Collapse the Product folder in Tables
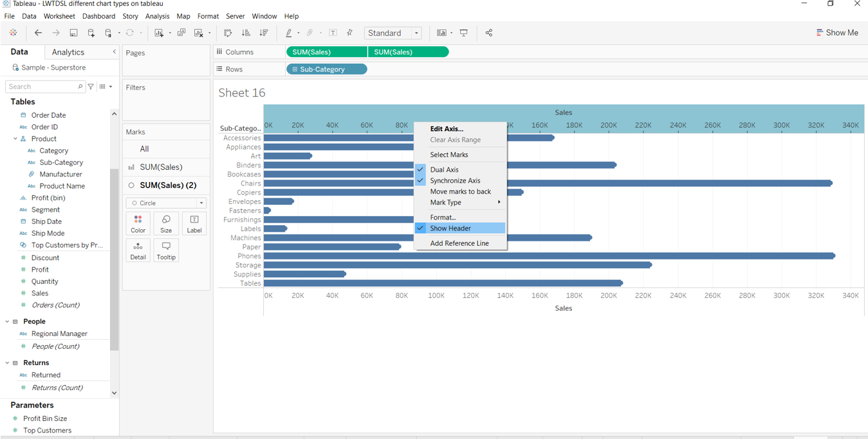Image resolution: width=868 pixels, height=439 pixels. [15, 139]
